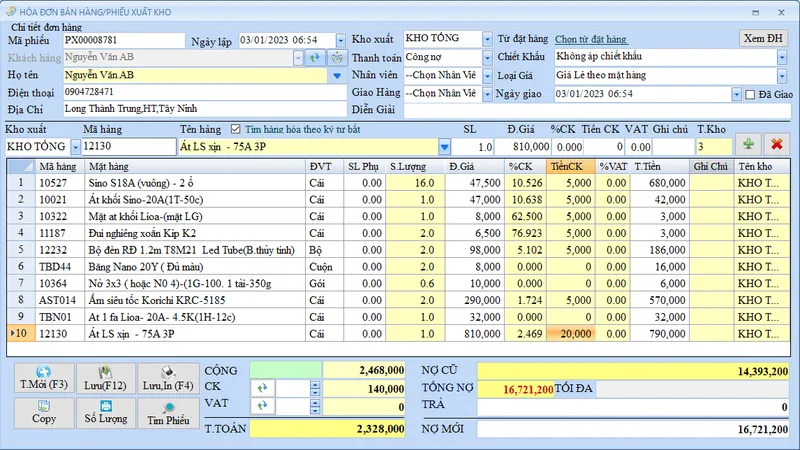The image size is (800, 450).
Task: Click the green plus add-item icon
Action: pos(748,145)
